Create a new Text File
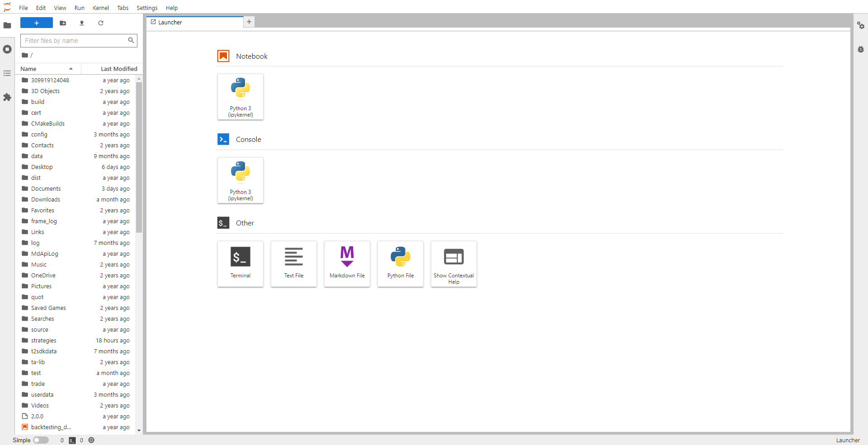Viewport: 868px width, 445px height. (x=293, y=264)
